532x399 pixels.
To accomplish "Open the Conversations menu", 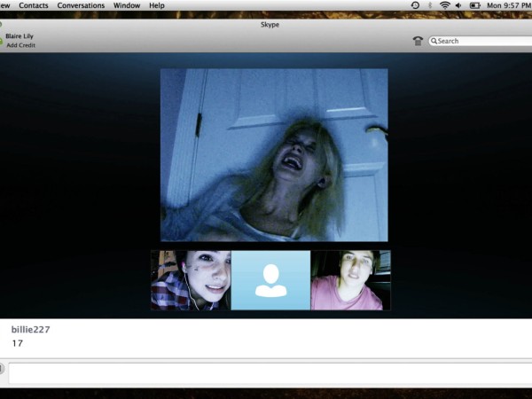I will point(81,5).
